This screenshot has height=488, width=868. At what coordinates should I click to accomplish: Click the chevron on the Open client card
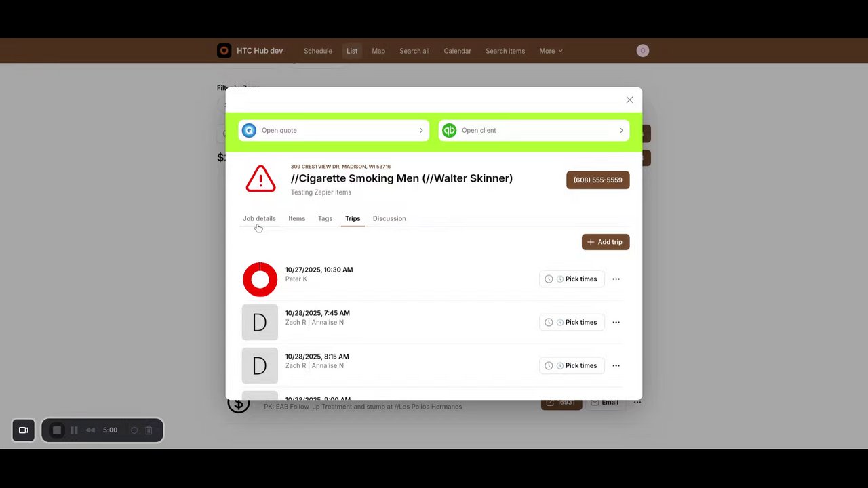[x=621, y=131]
